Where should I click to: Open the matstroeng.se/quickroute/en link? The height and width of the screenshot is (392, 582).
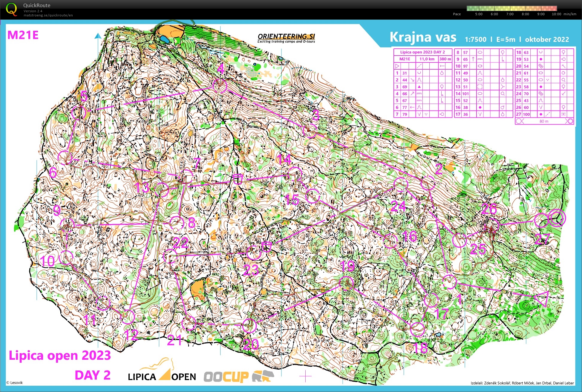(48, 15)
